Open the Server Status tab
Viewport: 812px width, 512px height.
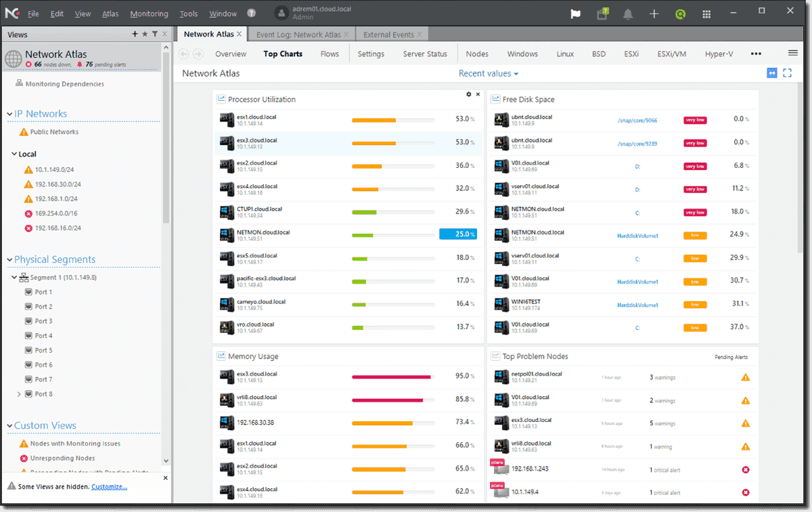[425, 54]
